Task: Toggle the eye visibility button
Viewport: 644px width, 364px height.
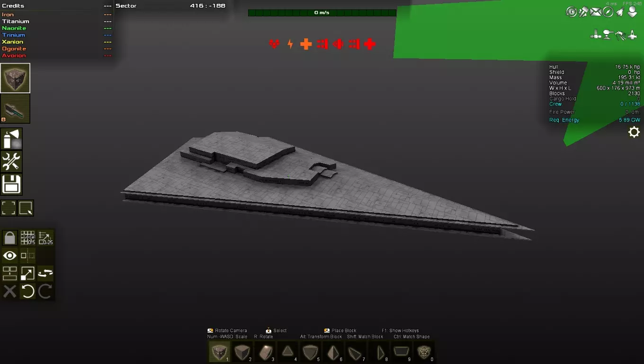Action: pos(9,256)
